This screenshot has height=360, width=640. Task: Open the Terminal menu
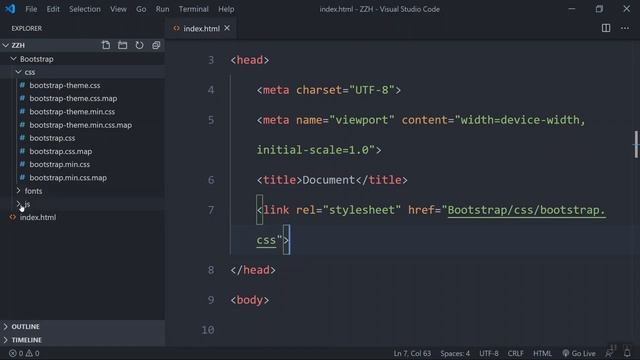pyautogui.click(x=193, y=9)
